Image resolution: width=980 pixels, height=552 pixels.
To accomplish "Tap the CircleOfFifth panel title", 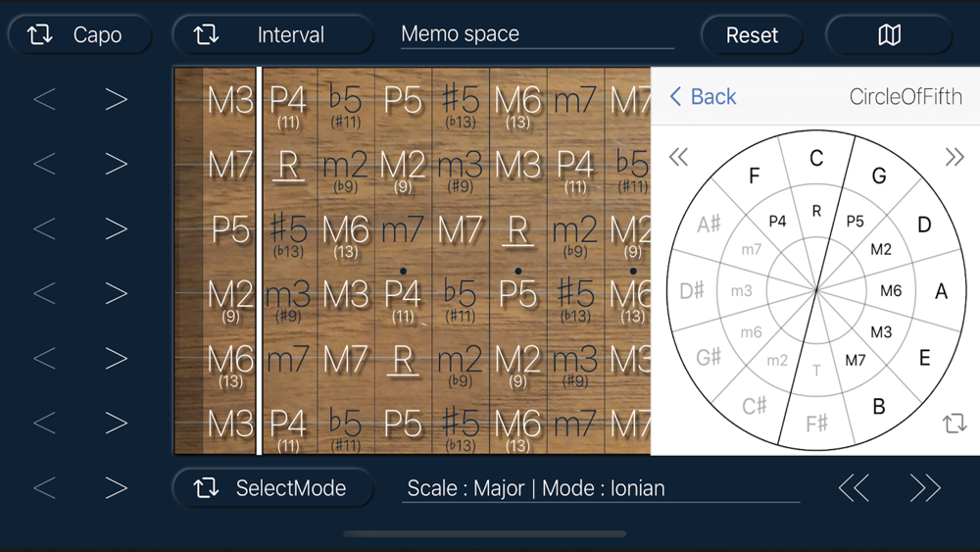I will pyautogui.click(x=905, y=97).
